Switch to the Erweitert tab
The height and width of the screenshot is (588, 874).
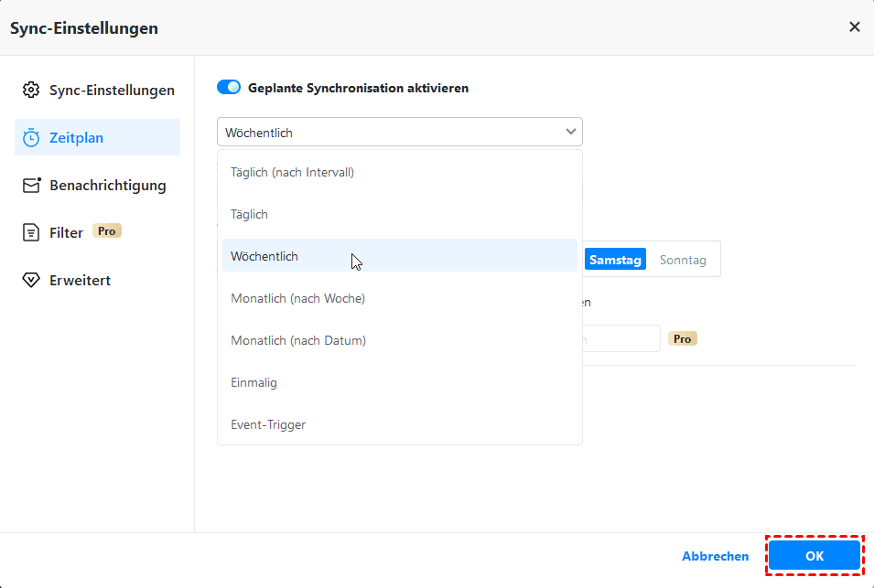[80, 281]
